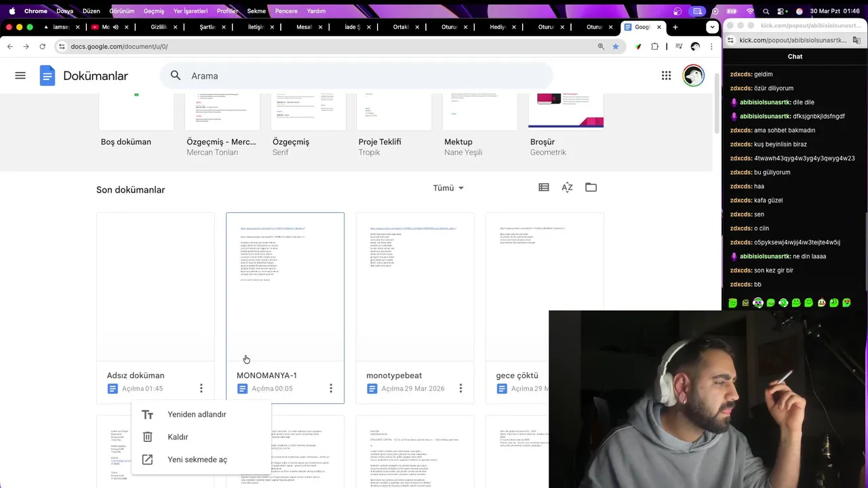Open the Yer İşaretleri menu
Image resolution: width=868 pixels, height=488 pixels.
(191, 11)
